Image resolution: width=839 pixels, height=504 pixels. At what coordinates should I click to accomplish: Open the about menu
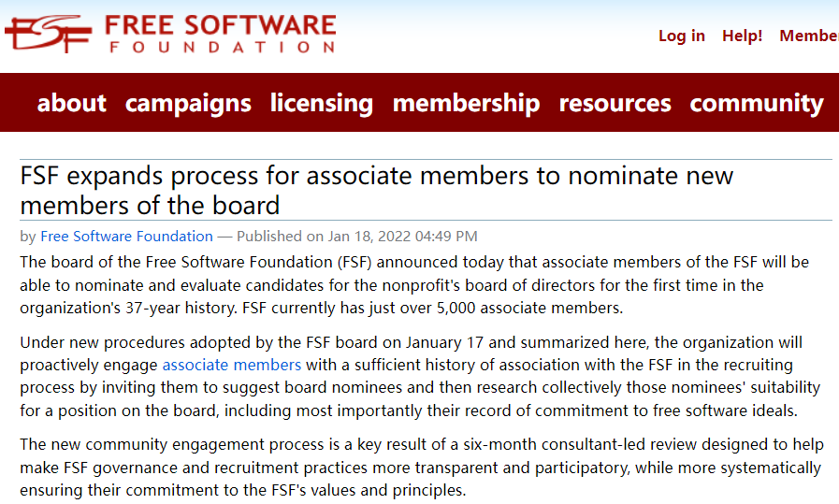click(72, 103)
